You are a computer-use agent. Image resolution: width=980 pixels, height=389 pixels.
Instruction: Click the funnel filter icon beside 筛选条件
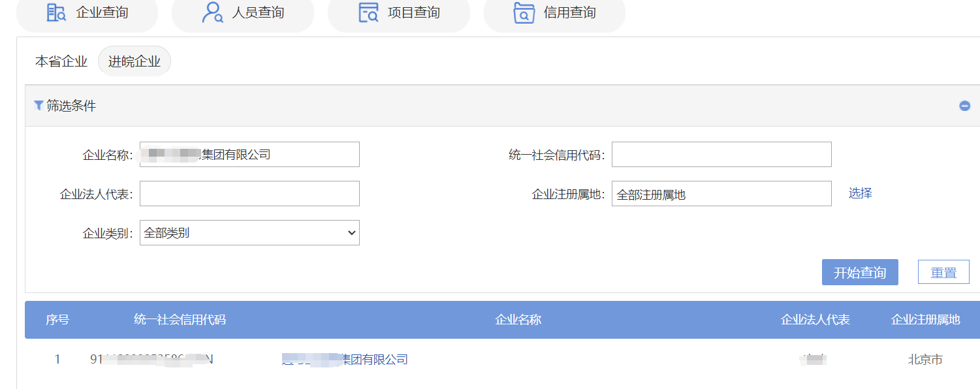tap(39, 105)
